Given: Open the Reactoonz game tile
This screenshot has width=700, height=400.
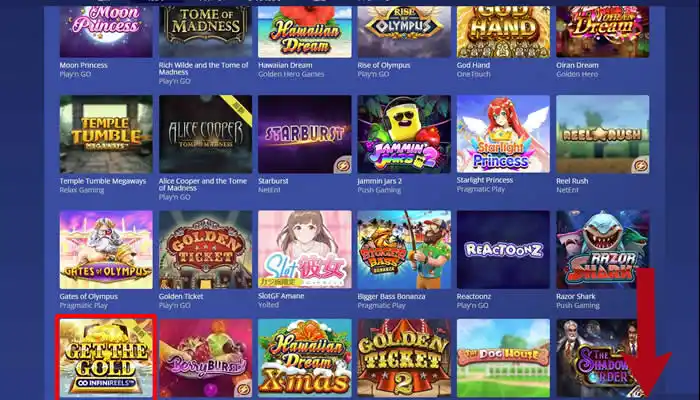Looking at the screenshot, I should click(503, 250).
